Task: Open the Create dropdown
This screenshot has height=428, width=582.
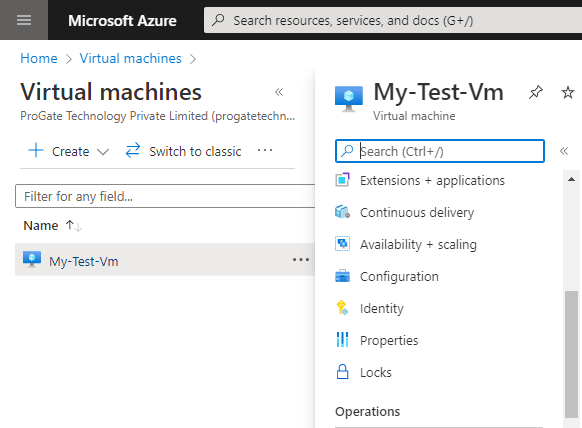Action: click(69, 151)
